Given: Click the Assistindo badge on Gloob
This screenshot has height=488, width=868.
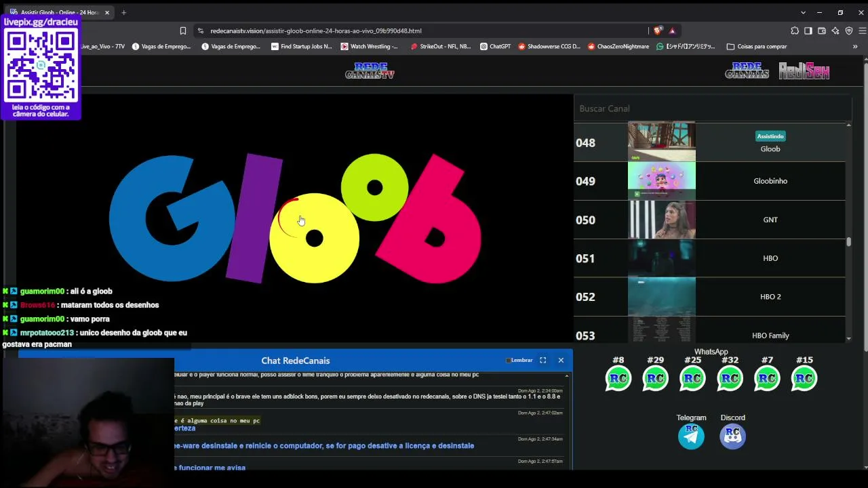Looking at the screenshot, I should pyautogui.click(x=770, y=136).
